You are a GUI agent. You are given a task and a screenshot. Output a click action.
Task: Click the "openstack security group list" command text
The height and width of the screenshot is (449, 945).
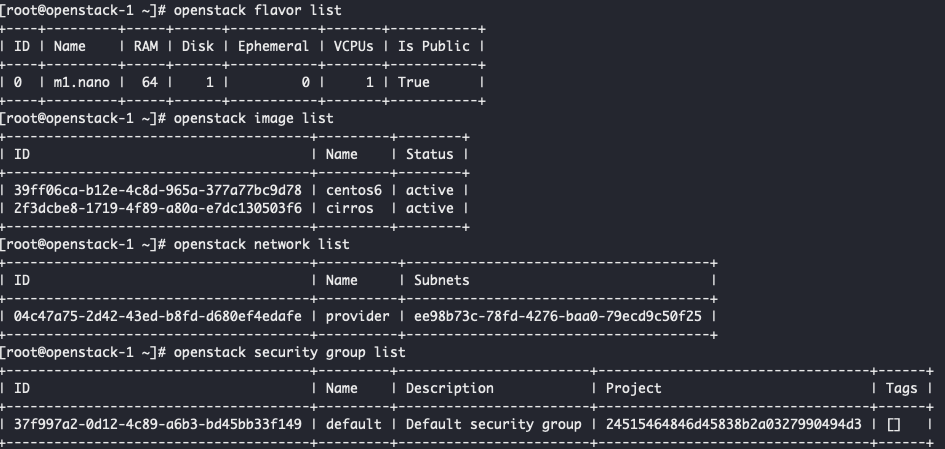click(x=289, y=352)
